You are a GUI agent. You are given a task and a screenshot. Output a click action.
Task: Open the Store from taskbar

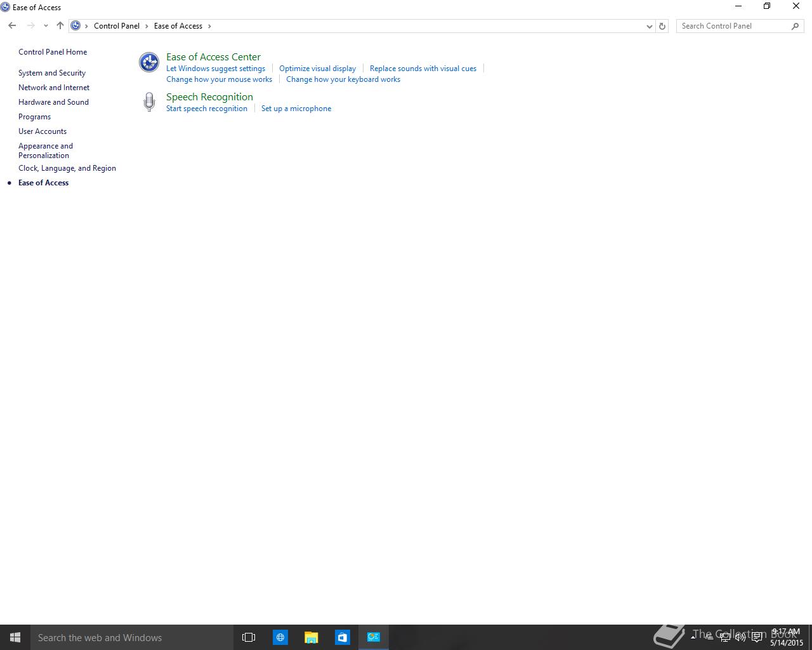343,637
